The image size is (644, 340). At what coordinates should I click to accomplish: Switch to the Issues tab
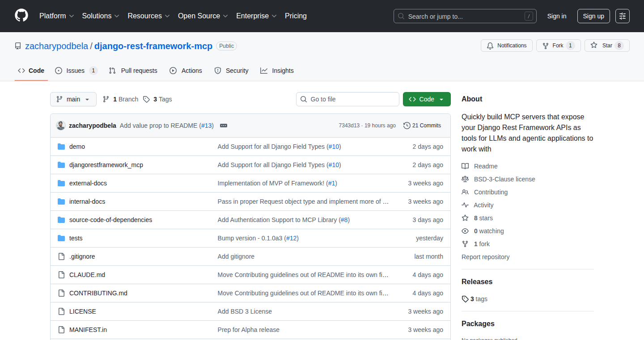pyautogui.click(x=76, y=71)
